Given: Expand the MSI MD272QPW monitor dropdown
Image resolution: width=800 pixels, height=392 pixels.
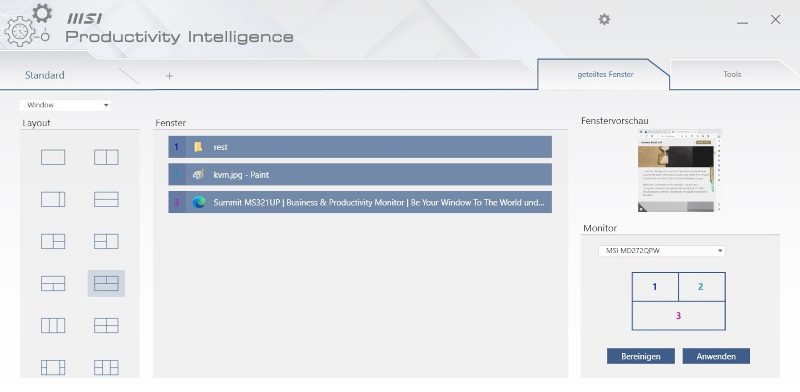Looking at the screenshot, I should pyautogui.click(x=662, y=251).
